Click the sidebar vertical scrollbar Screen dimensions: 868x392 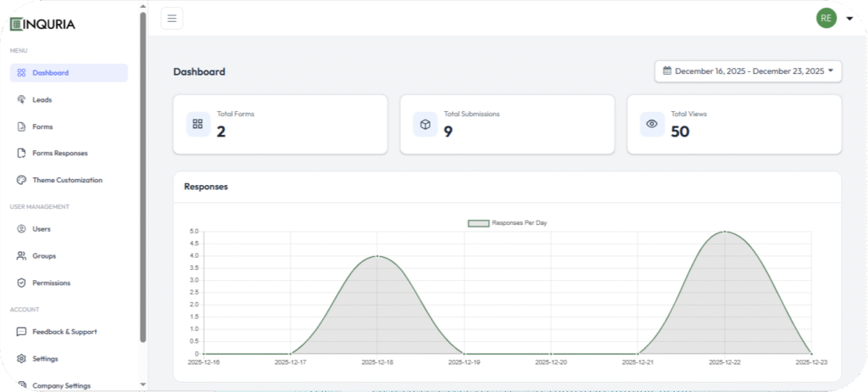(143, 170)
